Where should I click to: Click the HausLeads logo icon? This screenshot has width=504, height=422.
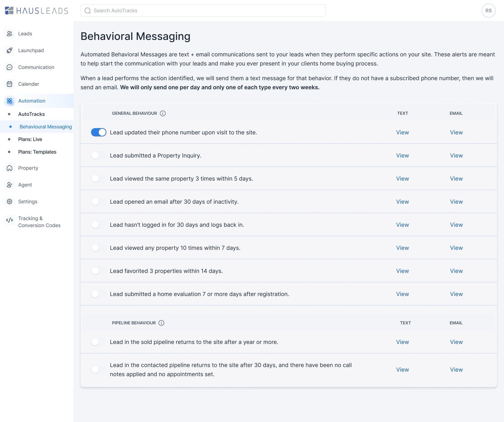tap(9, 11)
